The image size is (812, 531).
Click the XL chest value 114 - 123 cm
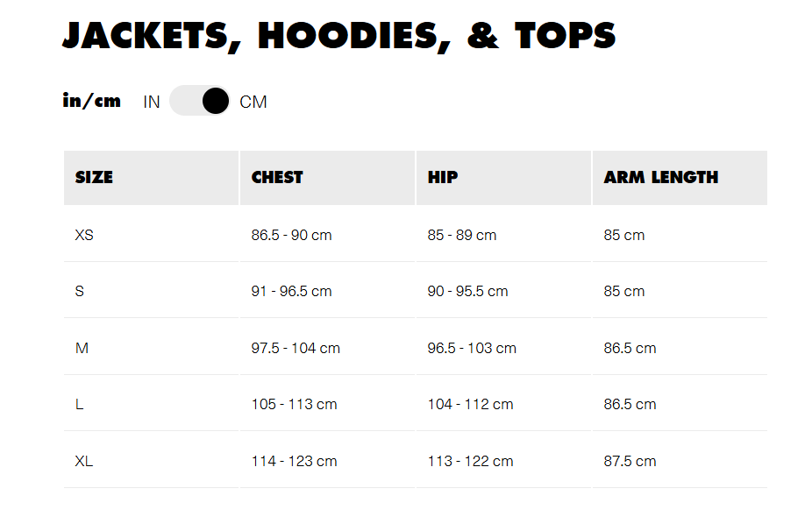click(x=294, y=461)
